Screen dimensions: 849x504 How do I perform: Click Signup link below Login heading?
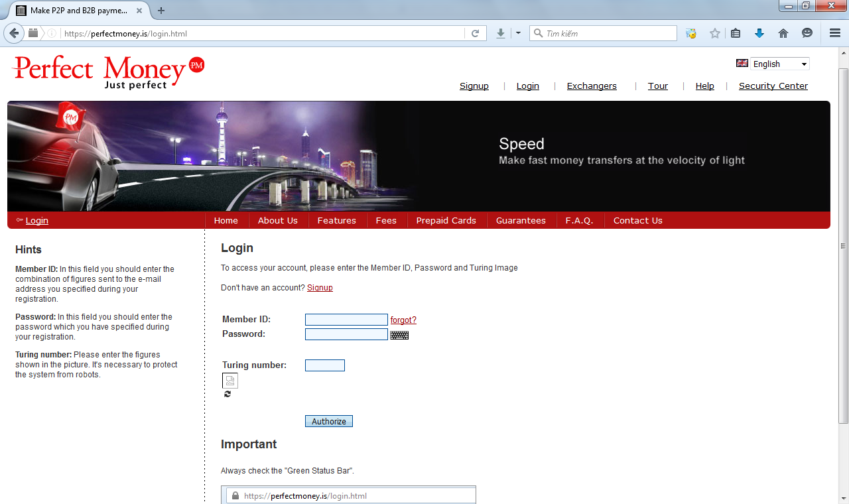320,288
